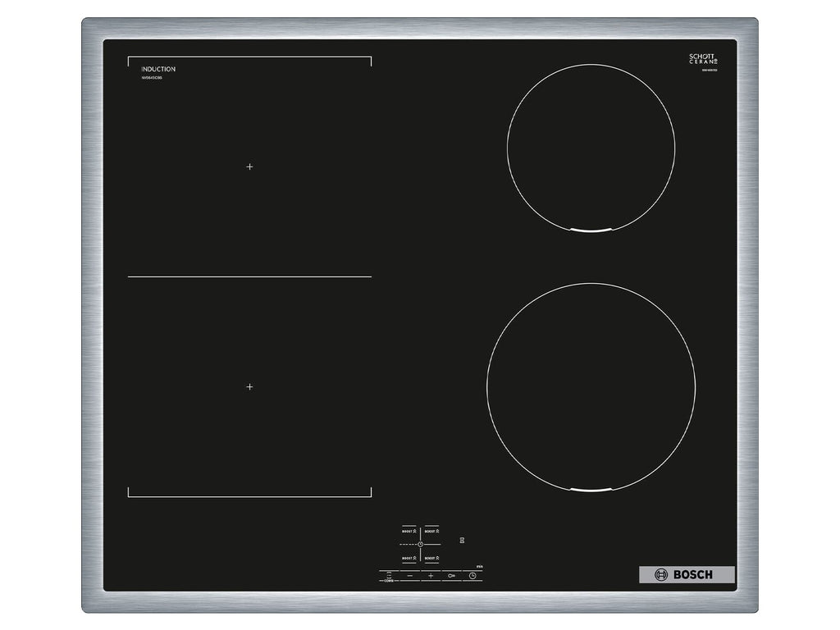This screenshot has height=630, width=840.
Task: Click the upper flex zone plus marker
Action: point(249,167)
